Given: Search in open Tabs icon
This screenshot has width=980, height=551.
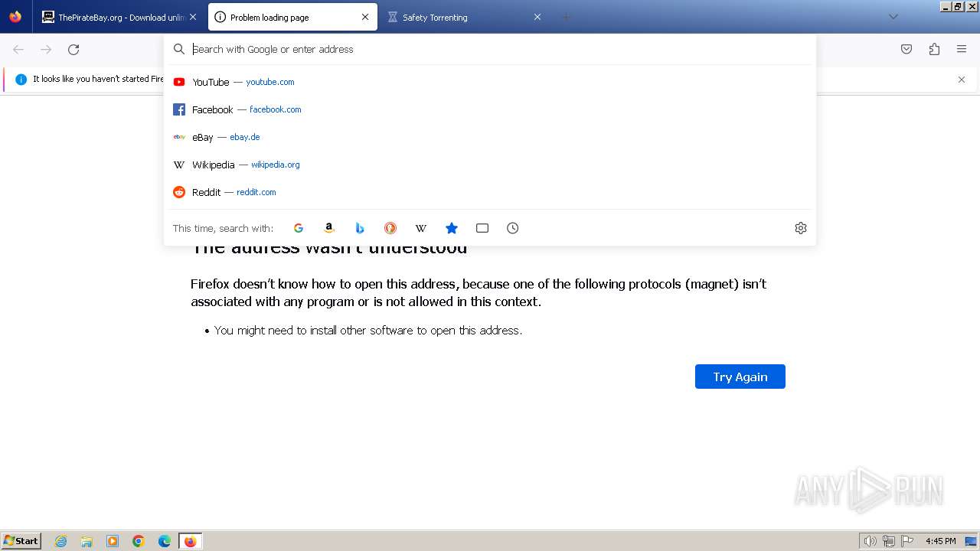Looking at the screenshot, I should click(x=482, y=228).
